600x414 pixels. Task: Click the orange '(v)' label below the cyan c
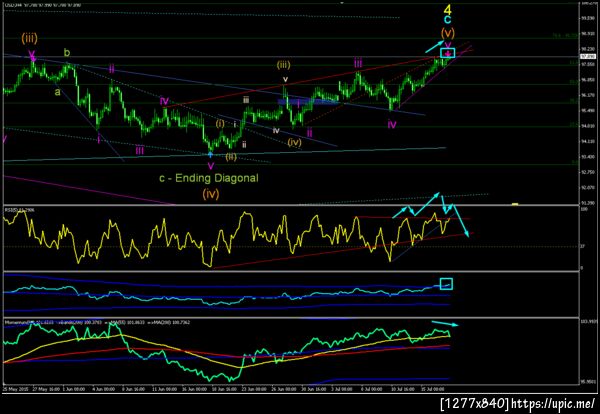pyautogui.click(x=447, y=33)
